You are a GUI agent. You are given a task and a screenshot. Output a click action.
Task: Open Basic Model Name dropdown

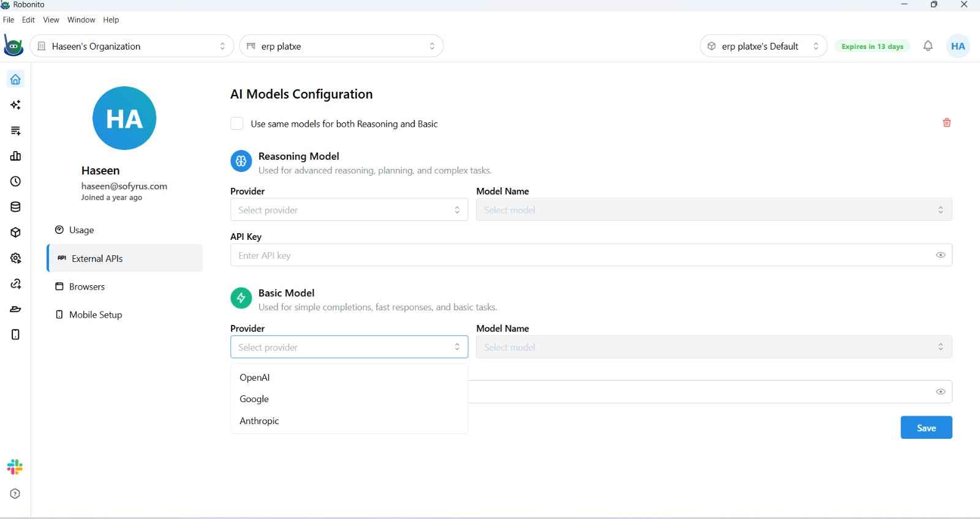[714, 347]
